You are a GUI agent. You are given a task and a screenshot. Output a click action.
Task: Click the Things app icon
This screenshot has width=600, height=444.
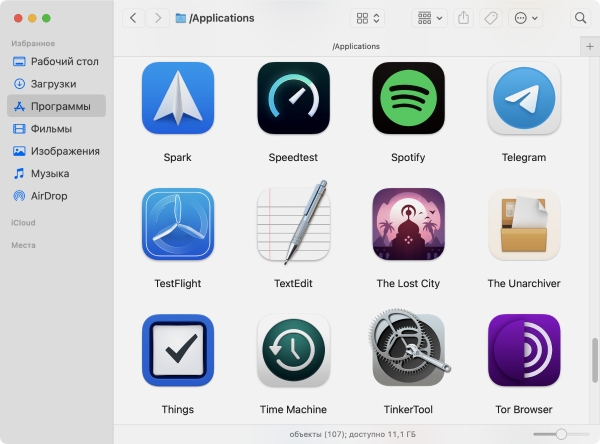pyautogui.click(x=178, y=350)
